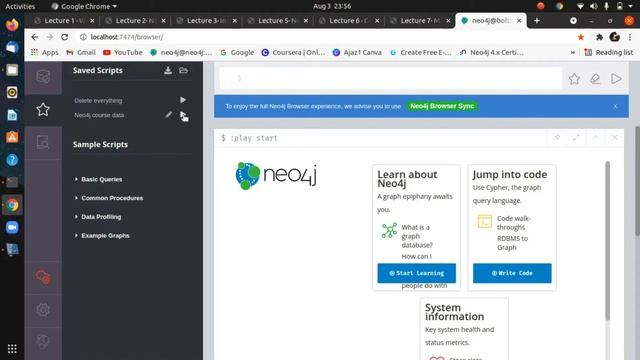
Task: Dismiss the Browser Sync blue banner
Action: pos(615,106)
